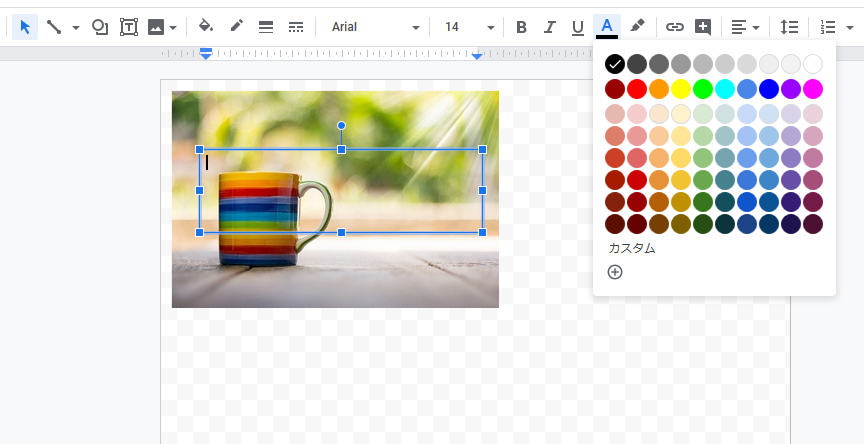Click the bottom-middle text box handle
The height and width of the screenshot is (444, 864).
coord(341,232)
